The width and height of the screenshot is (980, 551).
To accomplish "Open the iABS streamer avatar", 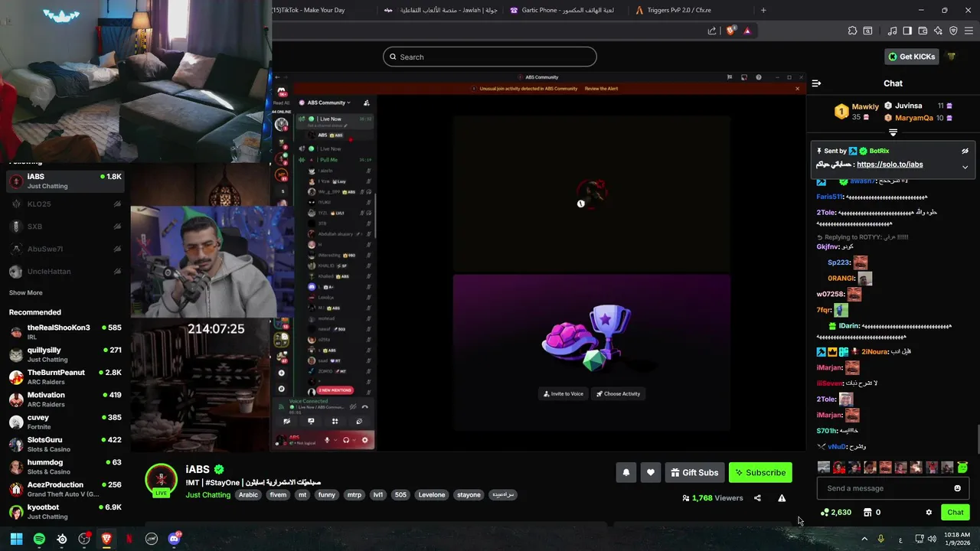I will (161, 480).
